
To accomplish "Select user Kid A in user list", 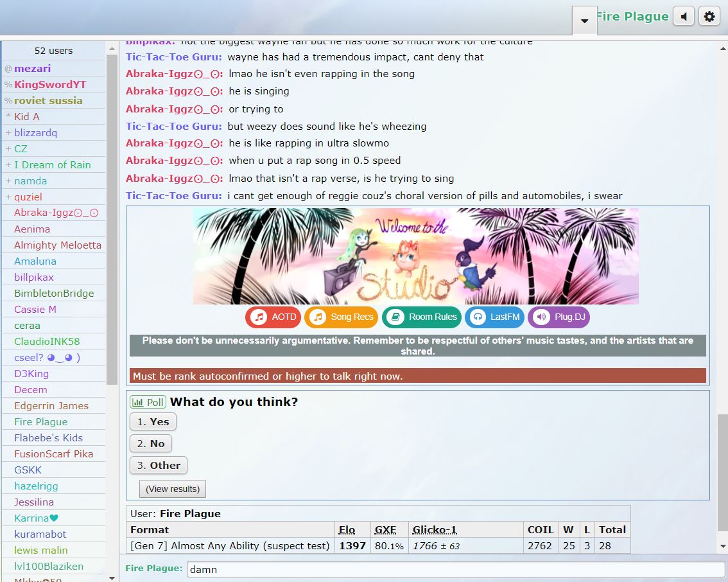I will click(53, 116).
